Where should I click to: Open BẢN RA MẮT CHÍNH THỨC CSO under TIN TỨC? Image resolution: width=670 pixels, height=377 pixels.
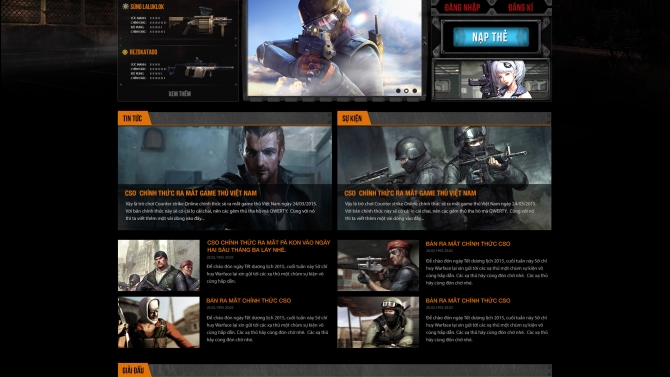tap(249, 300)
